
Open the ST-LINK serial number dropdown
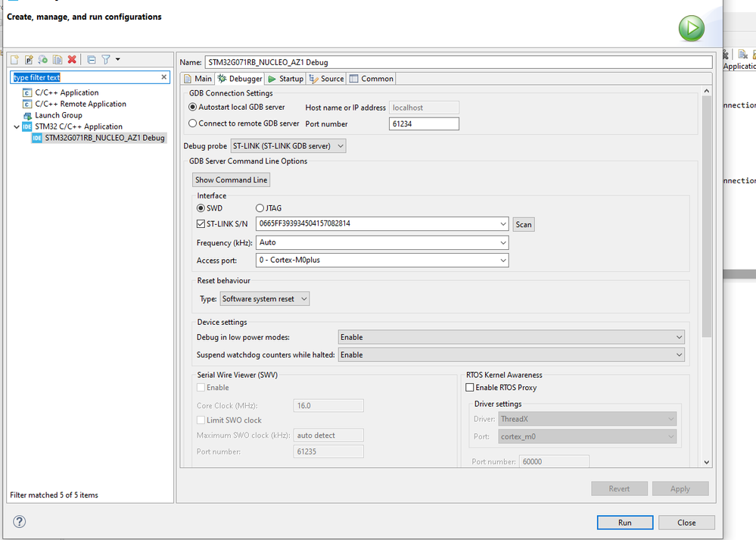503,224
